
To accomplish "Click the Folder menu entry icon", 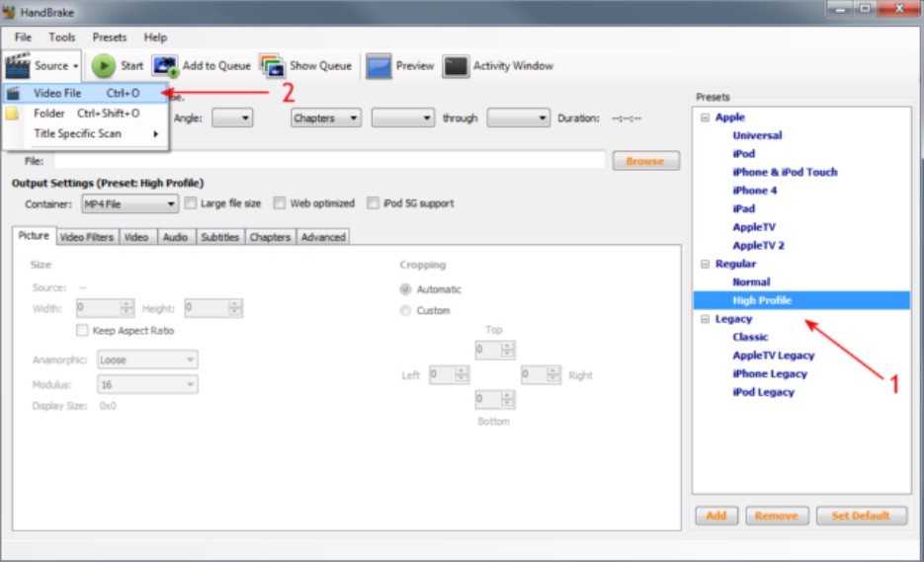I will [x=13, y=114].
